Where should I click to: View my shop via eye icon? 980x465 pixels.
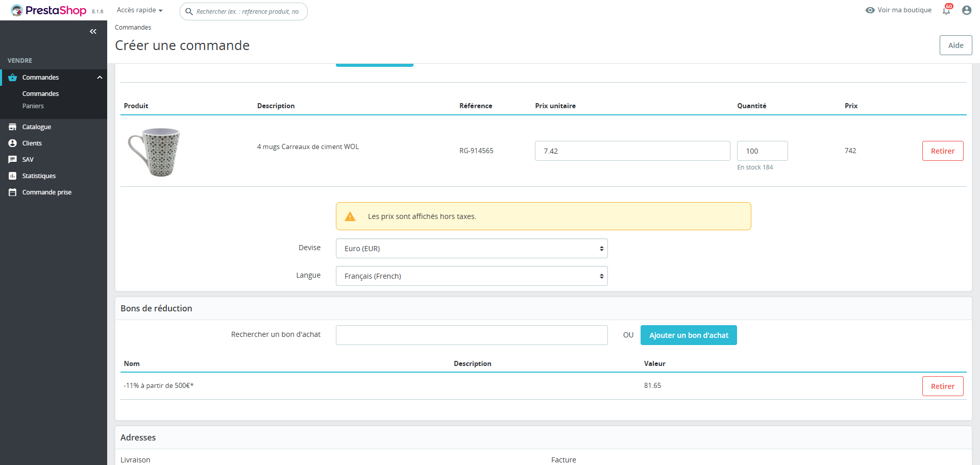point(870,10)
